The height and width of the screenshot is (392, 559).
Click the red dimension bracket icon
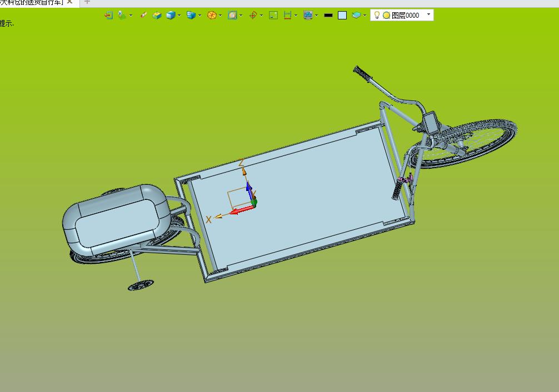[x=287, y=16]
